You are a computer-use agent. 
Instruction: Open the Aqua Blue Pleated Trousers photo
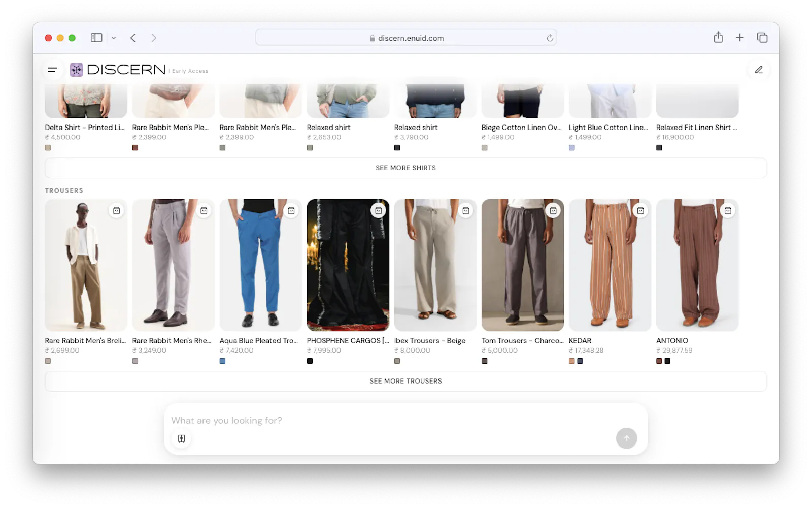pyautogui.click(x=260, y=265)
